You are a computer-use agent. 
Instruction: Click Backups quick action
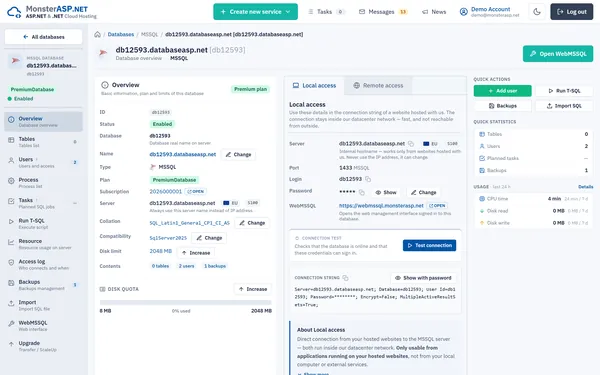point(502,106)
